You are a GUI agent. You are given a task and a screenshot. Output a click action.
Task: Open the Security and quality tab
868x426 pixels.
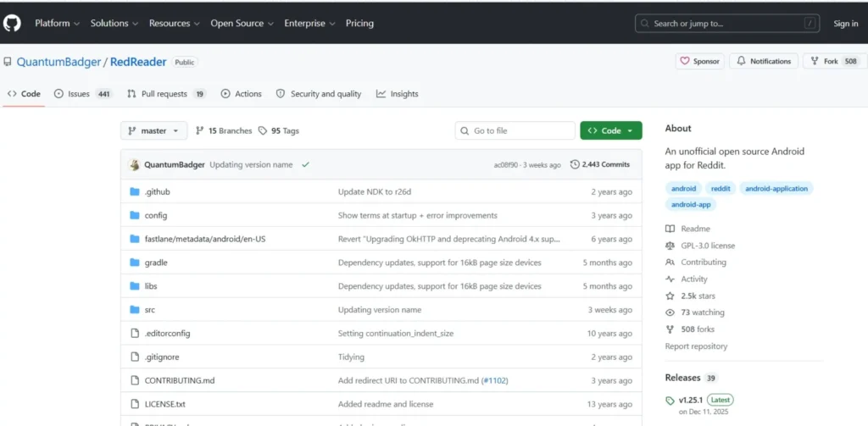[319, 94]
